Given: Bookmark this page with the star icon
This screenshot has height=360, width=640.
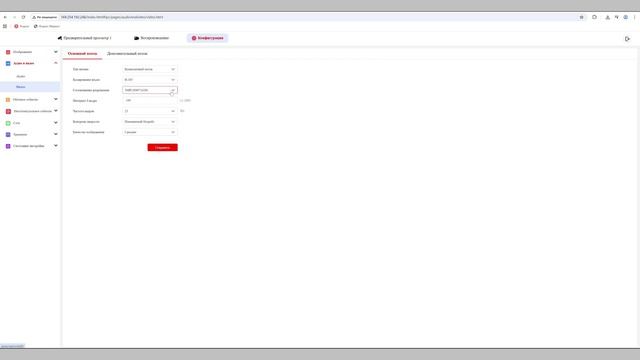Looking at the screenshot, I should click(582, 17).
